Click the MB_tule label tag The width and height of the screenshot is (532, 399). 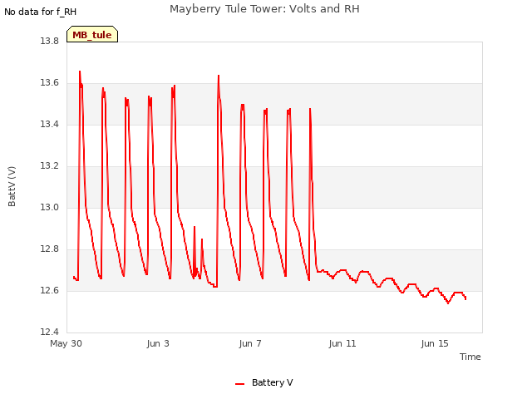tap(92, 34)
